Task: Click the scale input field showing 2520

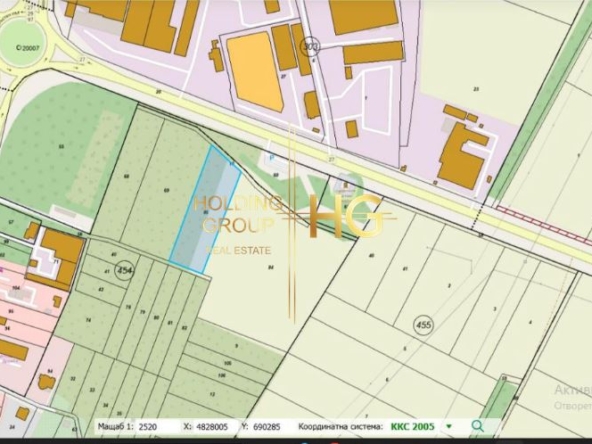Action: [x=156, y=427]
